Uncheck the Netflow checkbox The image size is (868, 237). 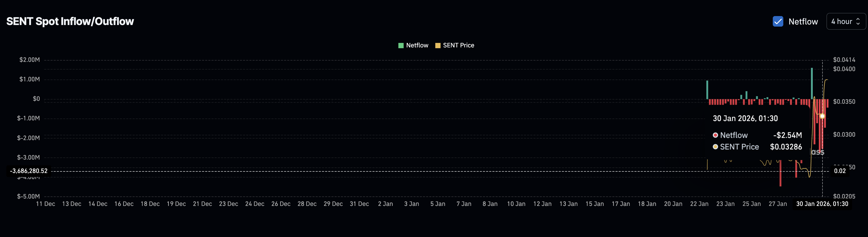pyautogui.click(x=778, y=21)
